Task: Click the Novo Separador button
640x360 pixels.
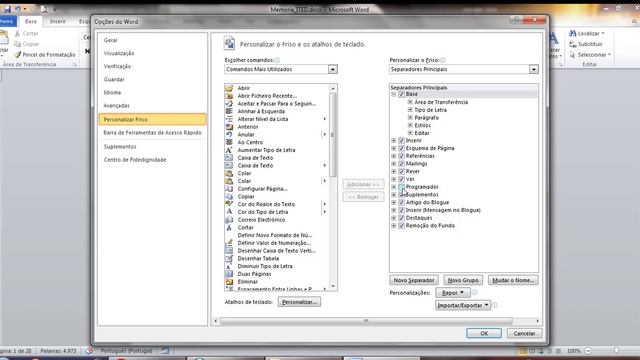Action: pyautogui.click(x=414, y=280)
